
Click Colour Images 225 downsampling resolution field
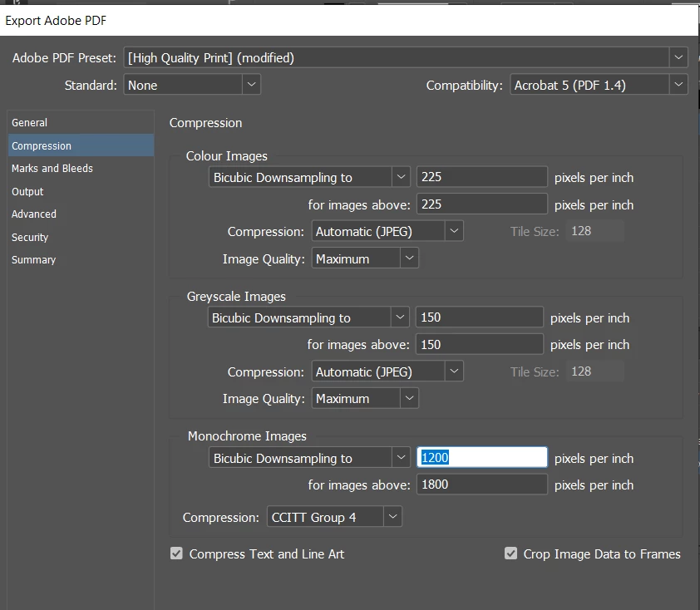point(482,177)
